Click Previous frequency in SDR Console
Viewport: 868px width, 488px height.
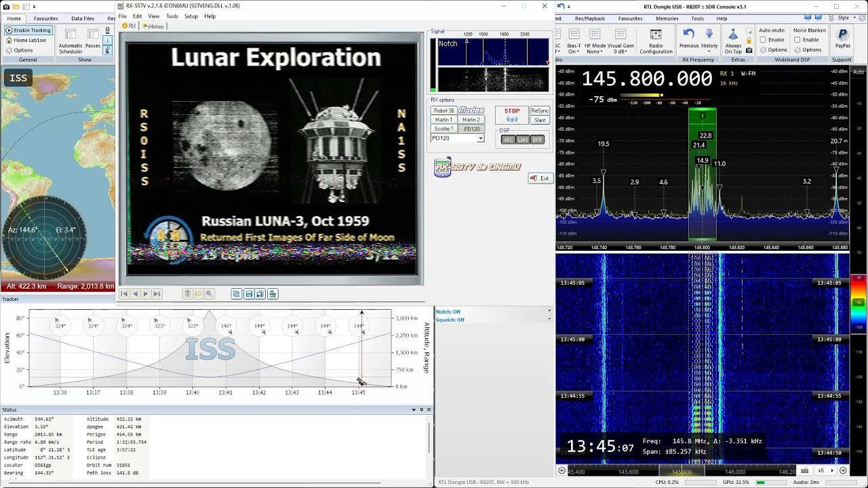[x=689, y=38]
